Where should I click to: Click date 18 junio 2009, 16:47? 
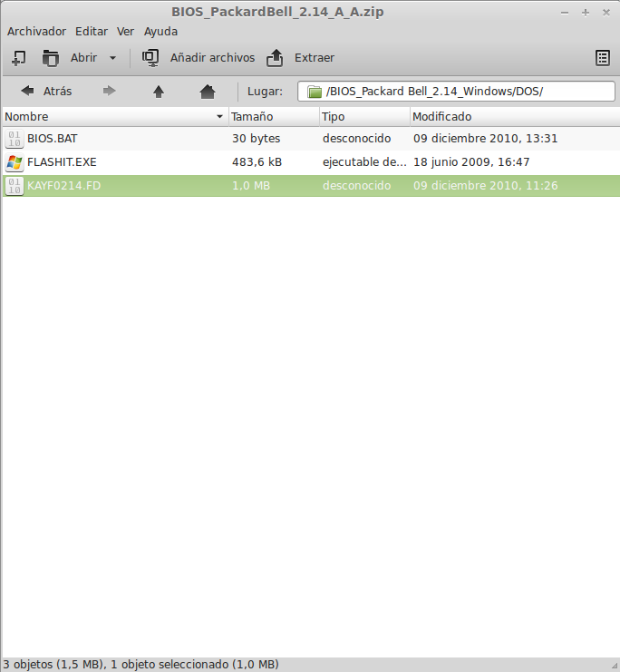[x=471, y=162]
